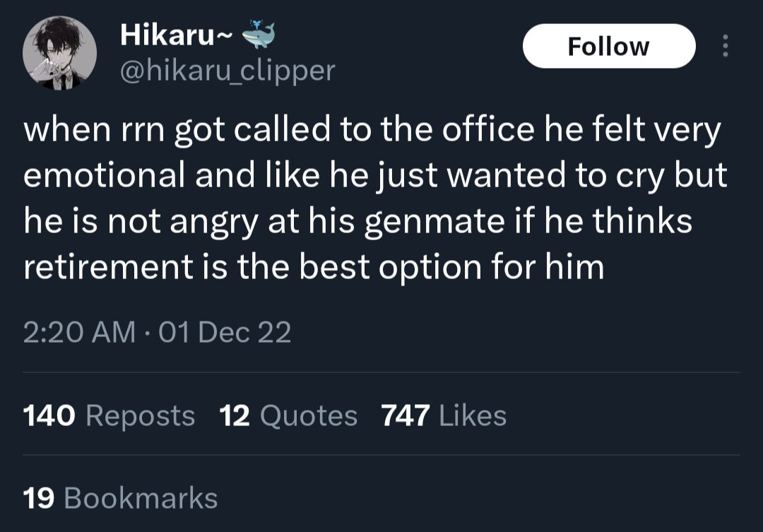Click the whale emoji beside Hikaru's name

[x=257, y=35]
